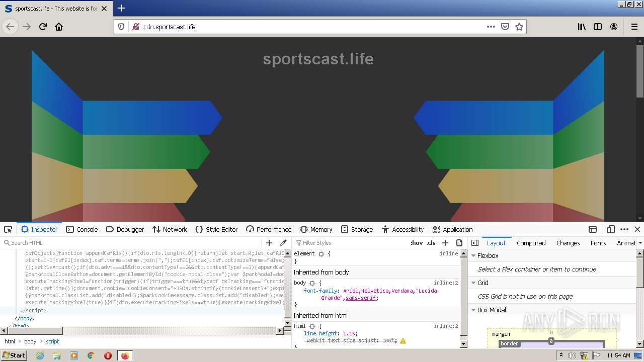This screenshot has height=362, width=644.
Task: Click the element picker icon in devtools
Action: pyautogui.click(x=8, y=229)
